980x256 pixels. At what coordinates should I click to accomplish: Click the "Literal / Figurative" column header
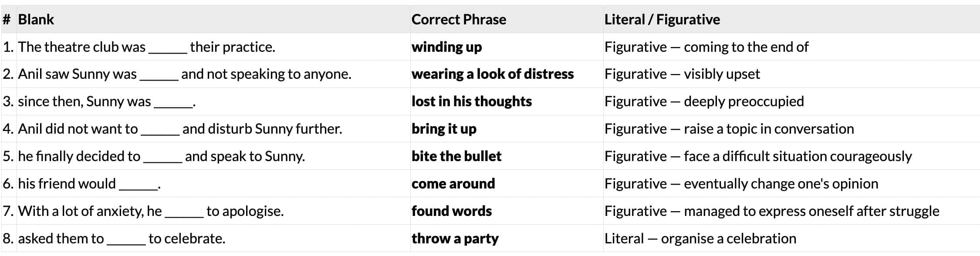coord(662,20)
